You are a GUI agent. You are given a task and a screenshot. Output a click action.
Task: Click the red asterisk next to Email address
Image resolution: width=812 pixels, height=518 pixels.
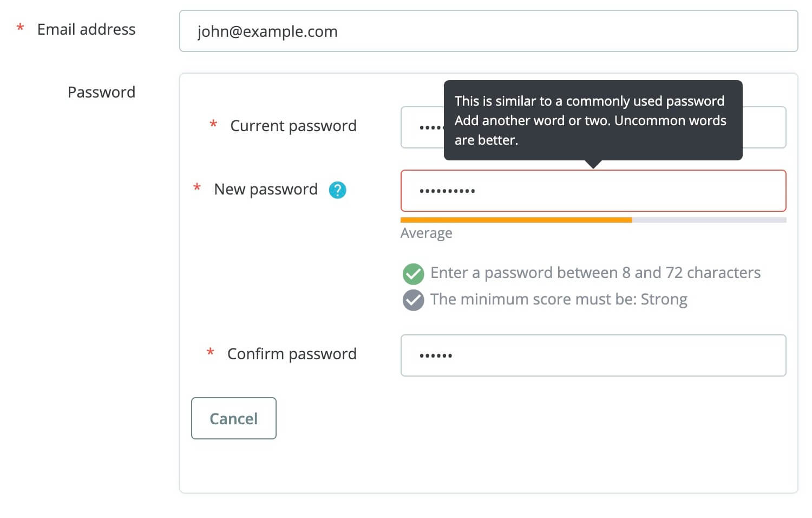click(20, 28)
